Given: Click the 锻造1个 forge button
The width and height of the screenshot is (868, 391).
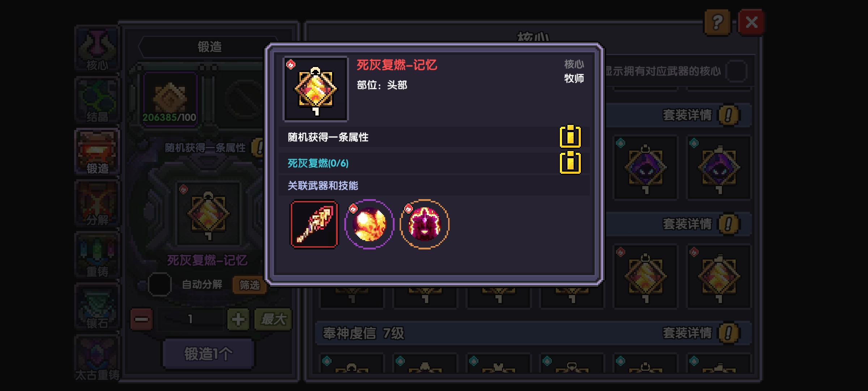Looking at the screenshot, I should (208, 354).
